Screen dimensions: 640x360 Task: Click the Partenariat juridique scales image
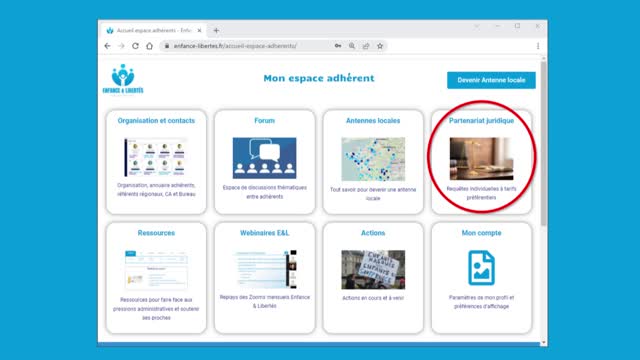[481, 159]
